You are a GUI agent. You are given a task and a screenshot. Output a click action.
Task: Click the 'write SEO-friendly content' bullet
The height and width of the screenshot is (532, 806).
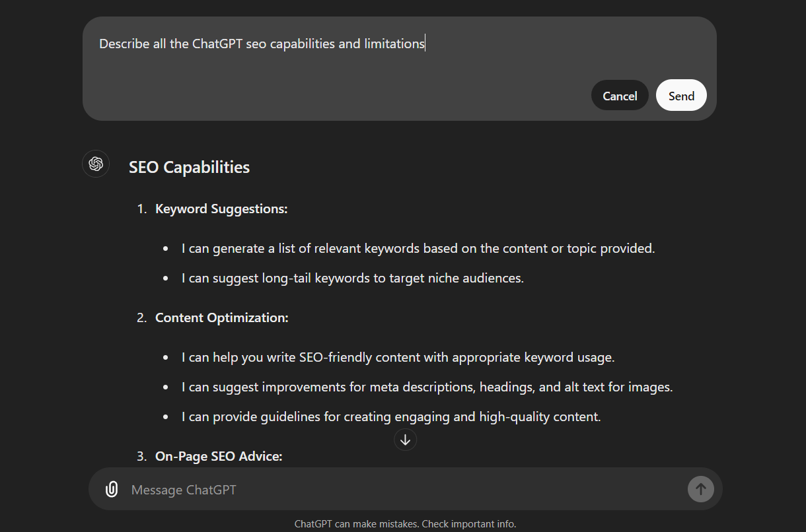398,357
